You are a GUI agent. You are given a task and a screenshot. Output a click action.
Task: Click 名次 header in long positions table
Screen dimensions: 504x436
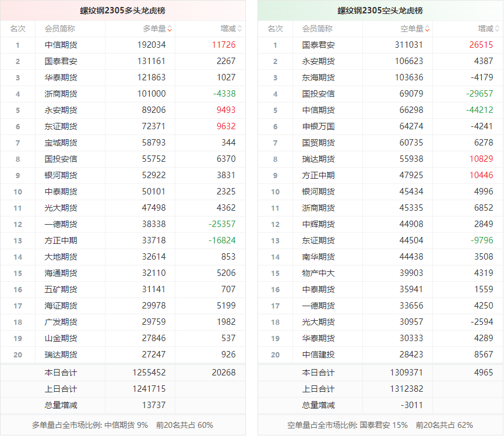(x=17, y=29)
